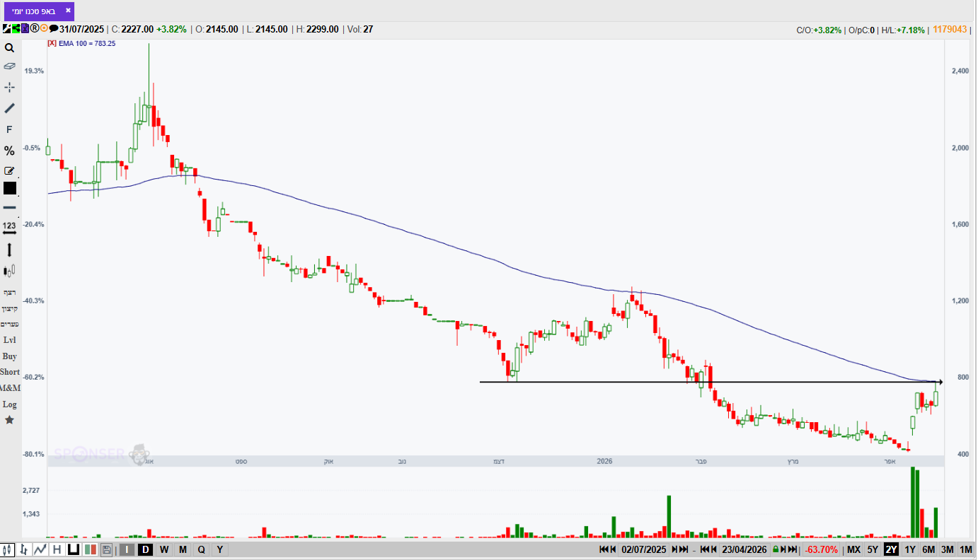Set chart range to 6M
Image resolution: width=978 pixels, height=560 pixels.
click(928, 549)
